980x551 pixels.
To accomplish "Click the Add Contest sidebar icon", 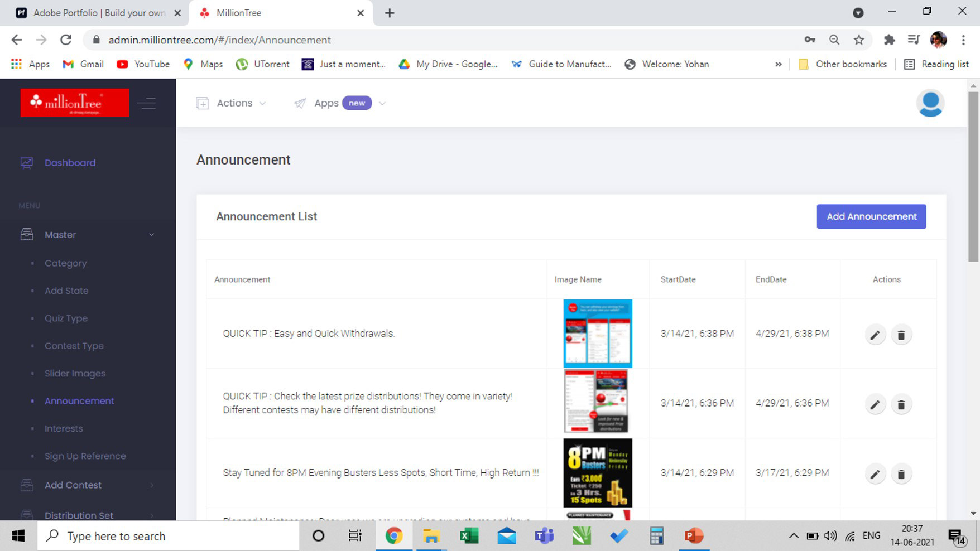I will pyautogui.click(x=27, y=485).
